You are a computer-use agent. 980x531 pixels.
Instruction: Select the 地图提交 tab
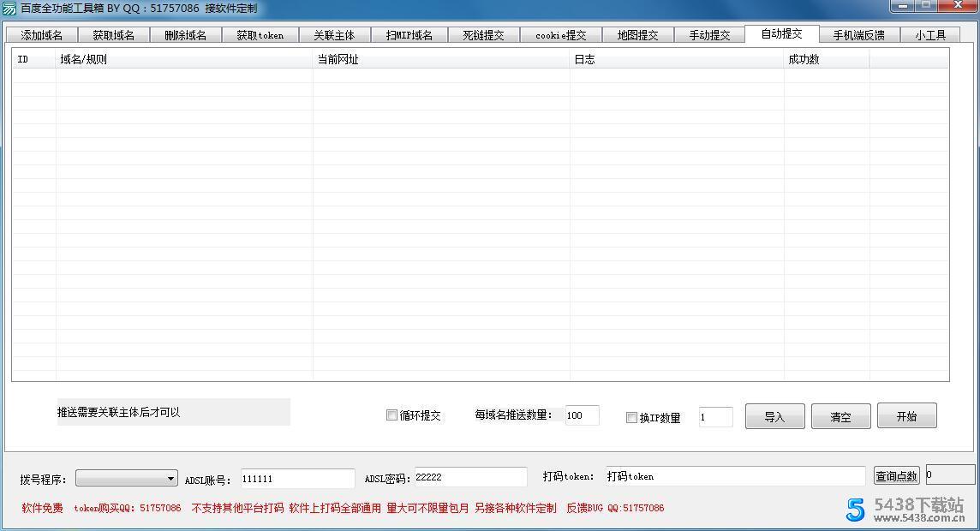tap(638, 35)
